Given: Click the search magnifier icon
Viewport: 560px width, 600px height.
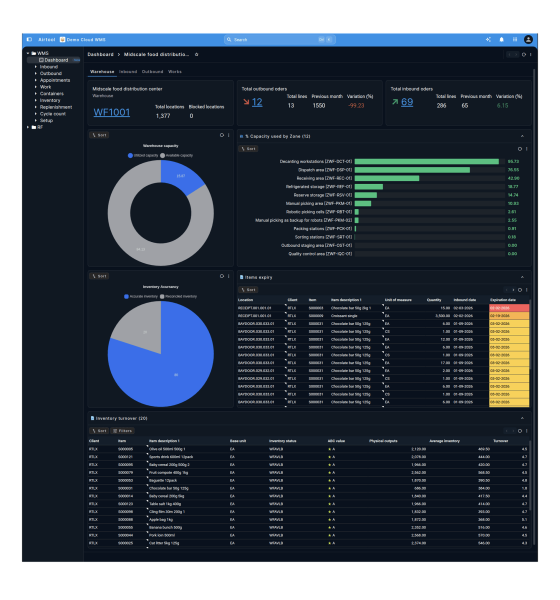Looking at the screenshot, I should [x=229, y=39].
